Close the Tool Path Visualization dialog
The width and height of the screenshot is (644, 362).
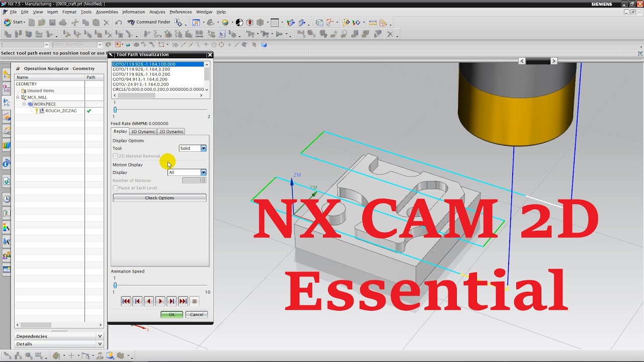coord(210,55)
